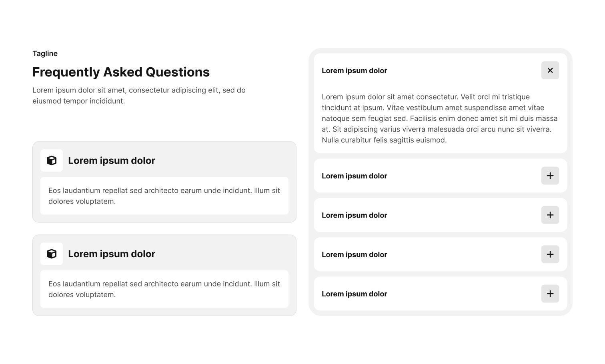605x364 pixels.
Task: Click the upper feature card's heading text
Action: 112,161
